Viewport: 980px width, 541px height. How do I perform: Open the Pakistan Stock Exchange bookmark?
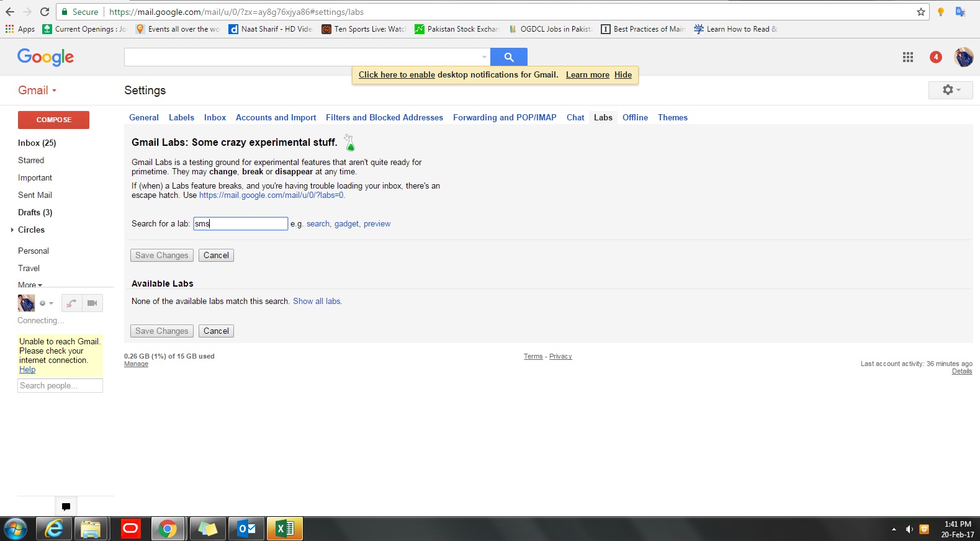pos(457,29)
